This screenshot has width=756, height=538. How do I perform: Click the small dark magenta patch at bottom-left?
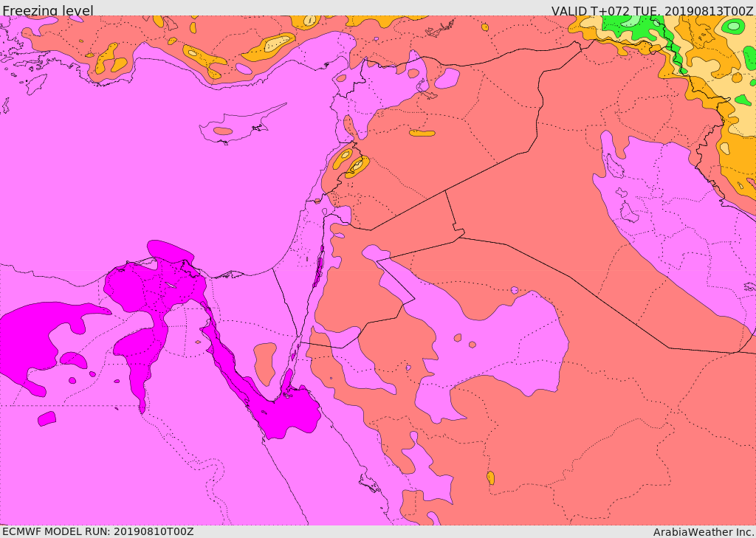click(x=47, y=418)
